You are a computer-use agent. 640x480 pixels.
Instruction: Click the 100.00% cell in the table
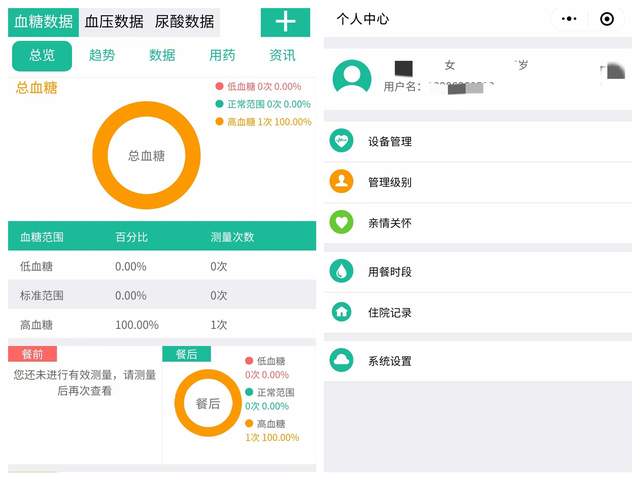pos(137,324)
